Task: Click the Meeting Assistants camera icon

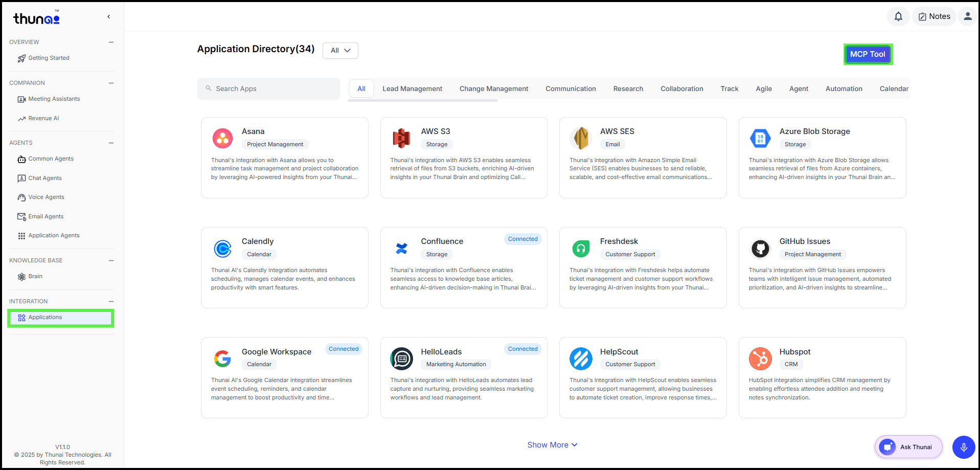Action: (21, 99)
